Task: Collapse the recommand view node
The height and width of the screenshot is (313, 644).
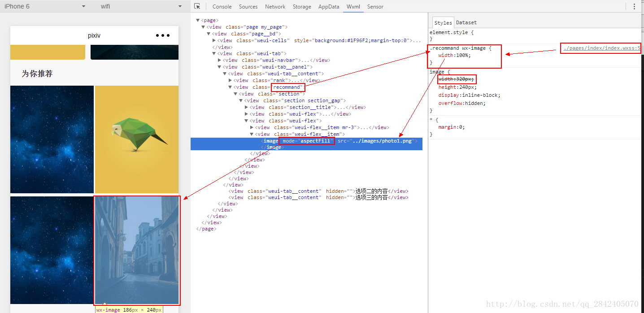Action: pos(230,87)
